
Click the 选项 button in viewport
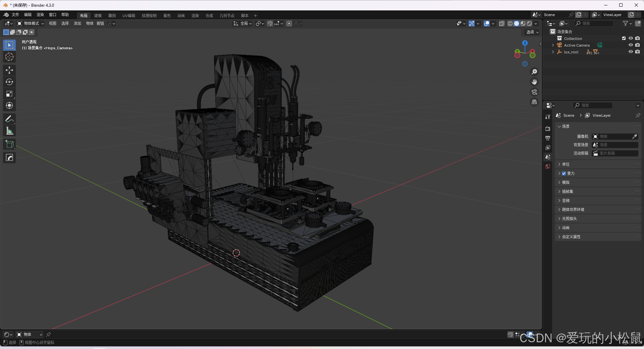(532, 32)
